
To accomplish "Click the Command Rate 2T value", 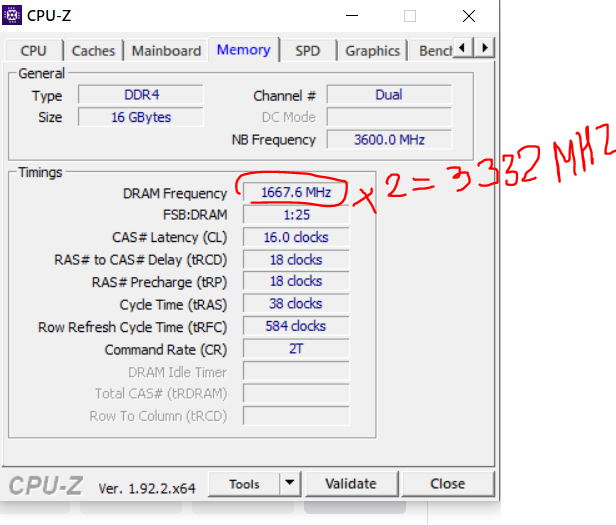I will [296, 349].
